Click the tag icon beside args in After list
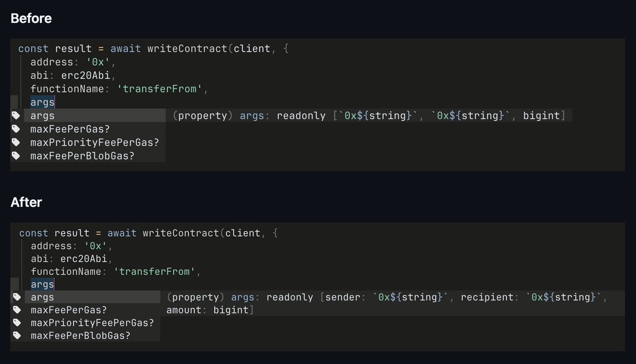 click(x=16, y=297)
